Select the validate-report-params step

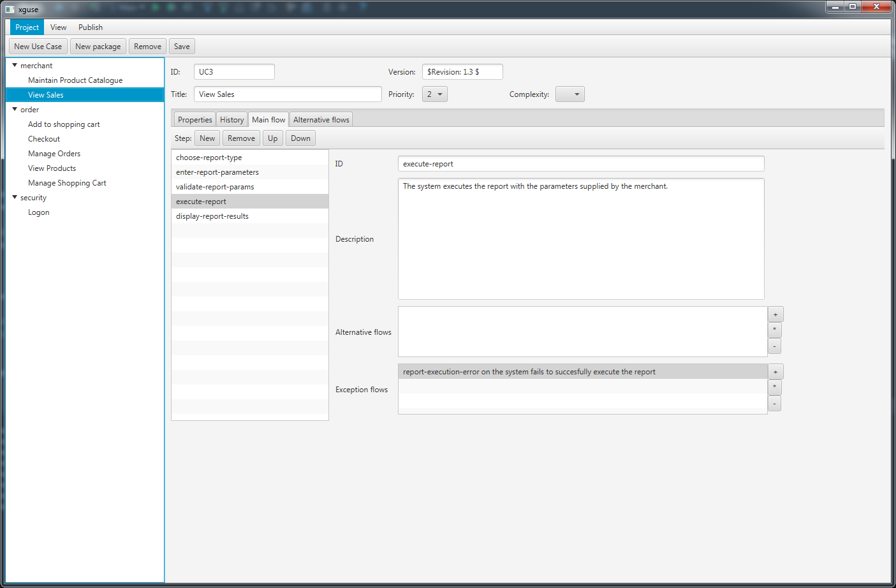point(250,187)
